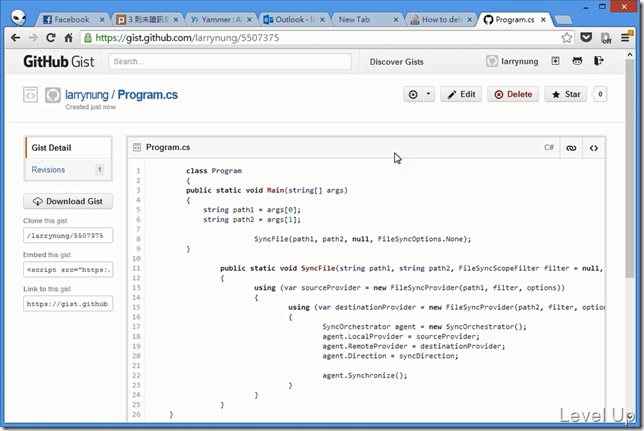Expand the dropdown arrow next to gear

coord(428,94)
